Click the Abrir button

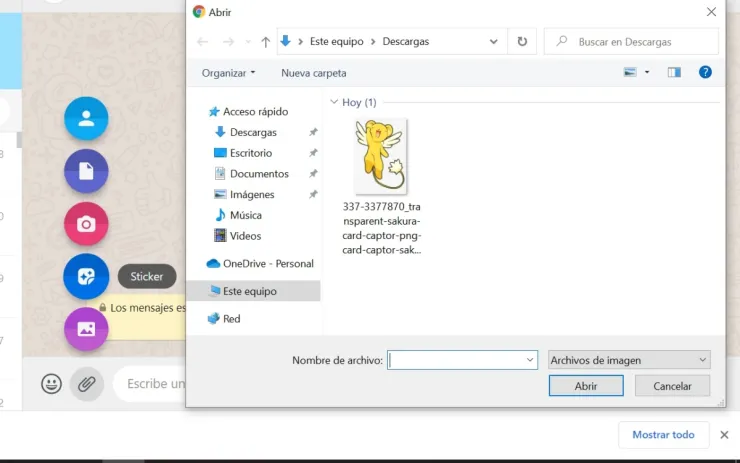click(x=586, y=386)
